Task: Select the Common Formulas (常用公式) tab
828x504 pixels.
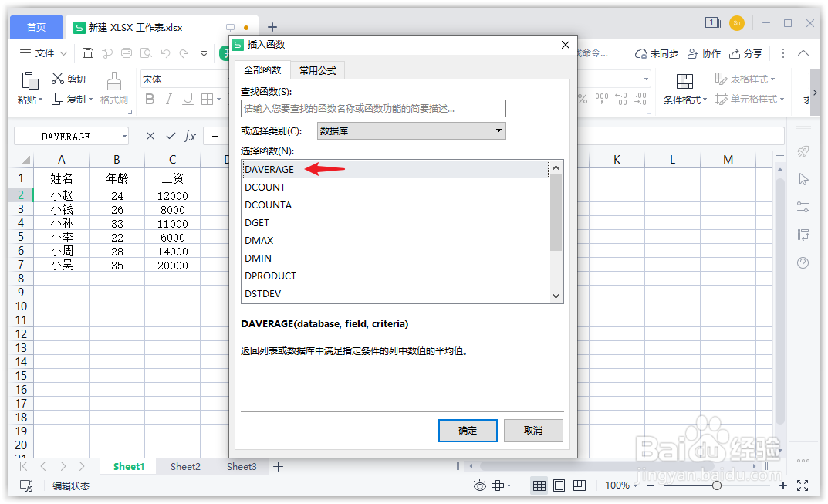Action: coord(318,70)
